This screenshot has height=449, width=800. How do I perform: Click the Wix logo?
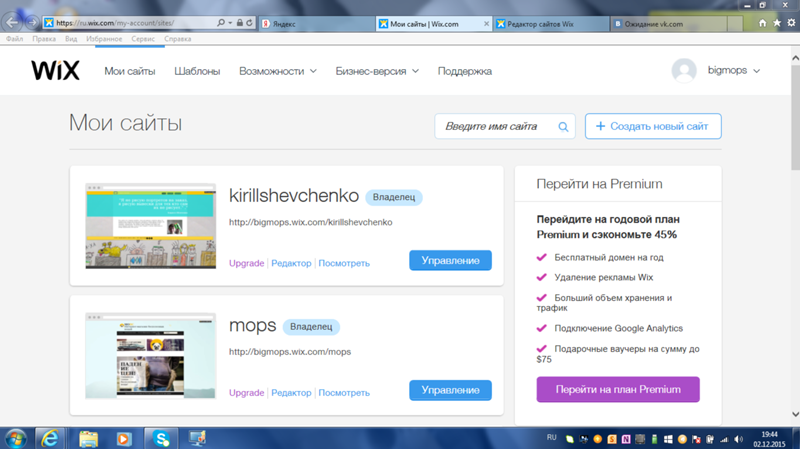tap(55, 70)
